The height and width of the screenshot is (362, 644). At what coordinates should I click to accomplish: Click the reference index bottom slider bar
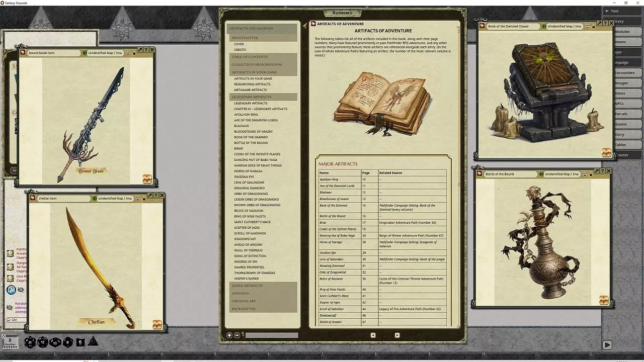click(272, 335)
